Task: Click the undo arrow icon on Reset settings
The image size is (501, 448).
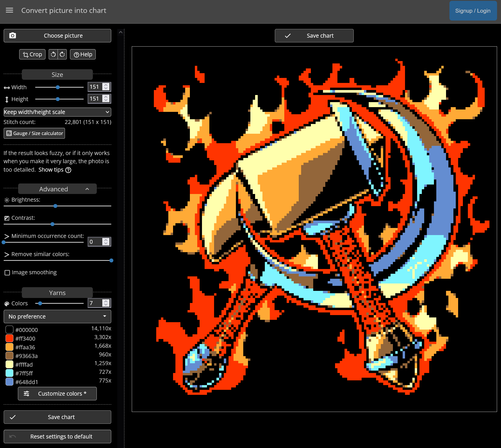Action: click(13, 436)
